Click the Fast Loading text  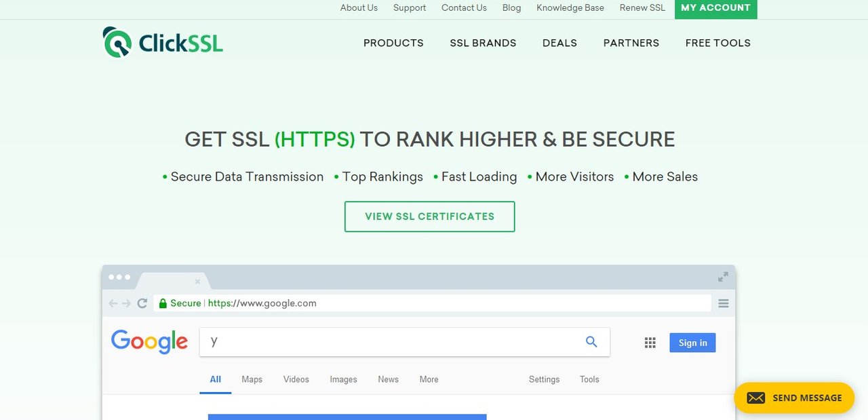pos(479,177)
